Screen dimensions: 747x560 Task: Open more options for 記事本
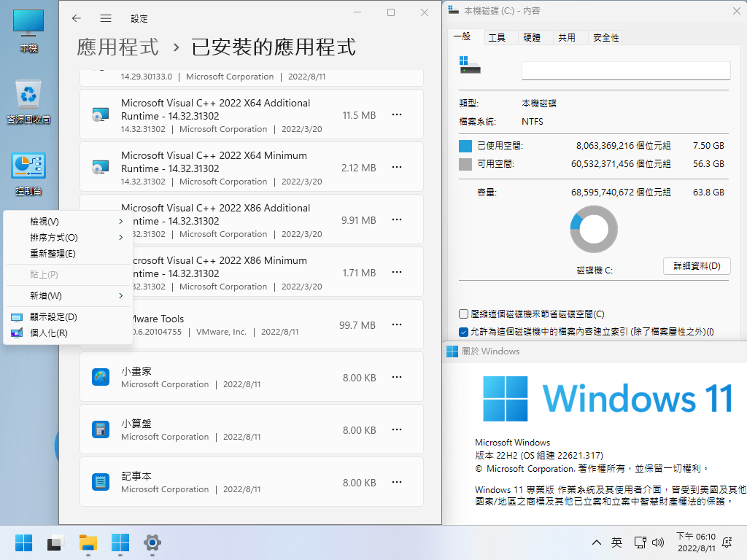coord(397,482)
